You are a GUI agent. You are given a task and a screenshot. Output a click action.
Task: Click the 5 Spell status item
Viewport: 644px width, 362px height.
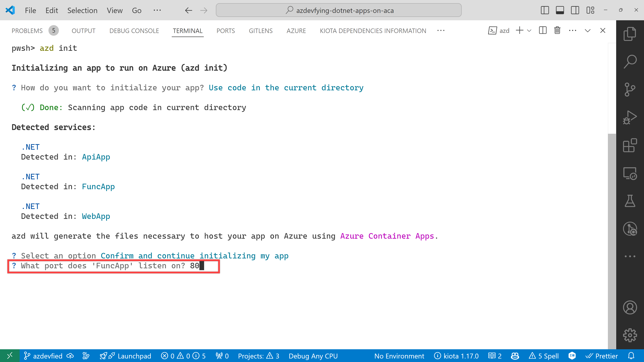(544, 356)
